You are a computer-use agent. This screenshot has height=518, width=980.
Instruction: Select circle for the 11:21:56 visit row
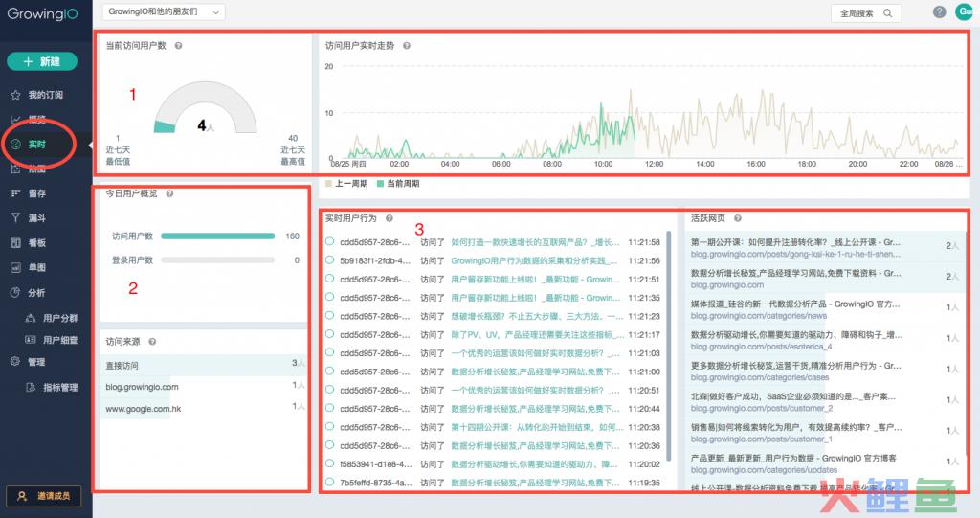(x=329, y=260)
